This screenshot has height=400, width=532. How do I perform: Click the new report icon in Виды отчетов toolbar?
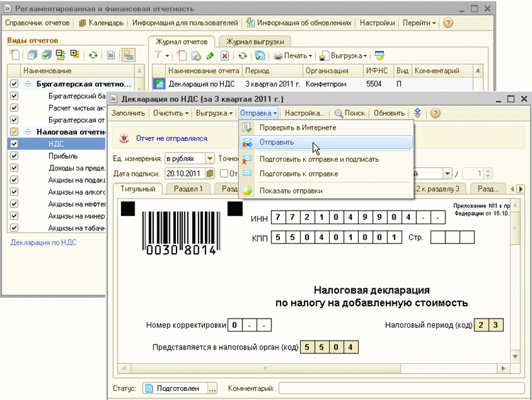[x=15, y=55]
